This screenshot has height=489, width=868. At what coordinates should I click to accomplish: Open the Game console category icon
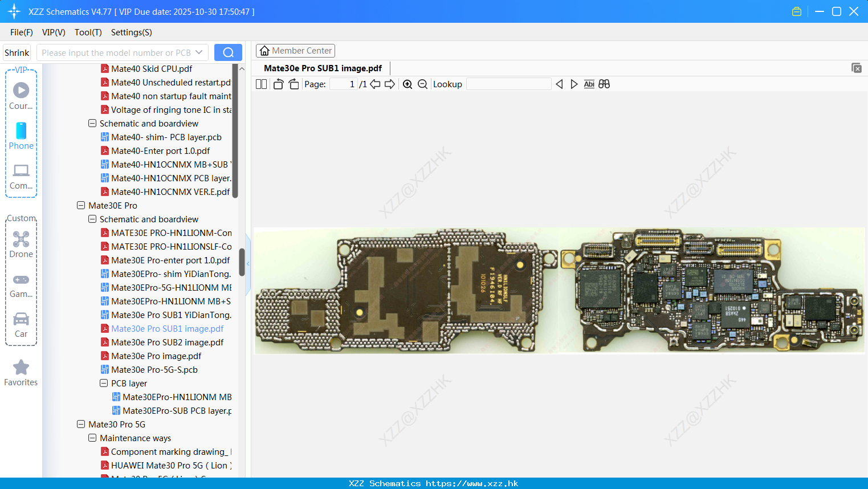pyautogui.click(x=21, y=286)
